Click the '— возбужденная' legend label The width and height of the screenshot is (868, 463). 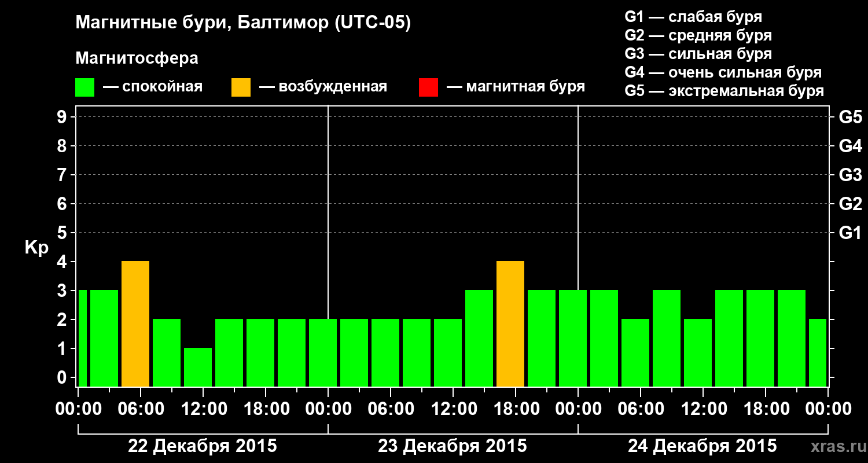tap(323, 87)
